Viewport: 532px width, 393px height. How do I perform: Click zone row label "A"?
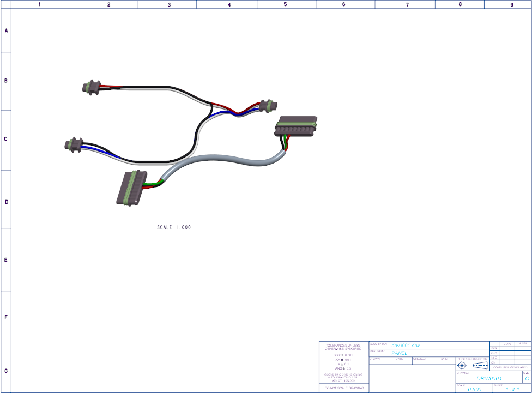point(6,31)
